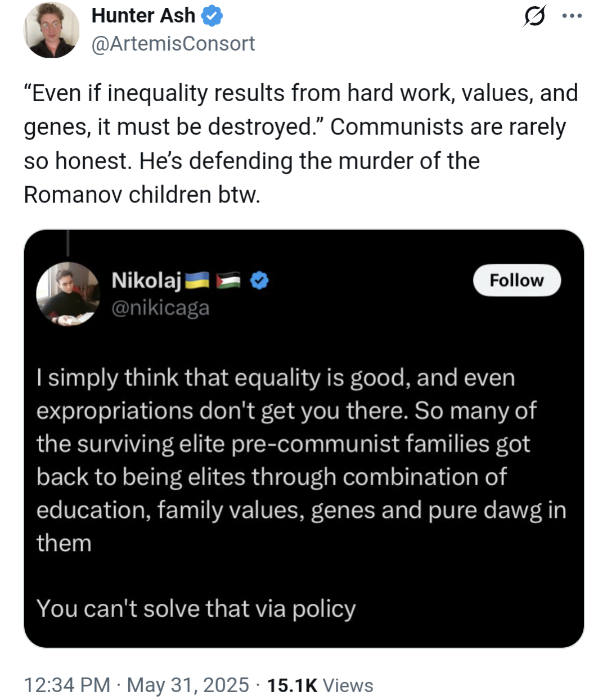Follow the Nikolaj account
607x700 pixels.
[x=517, y=280]
